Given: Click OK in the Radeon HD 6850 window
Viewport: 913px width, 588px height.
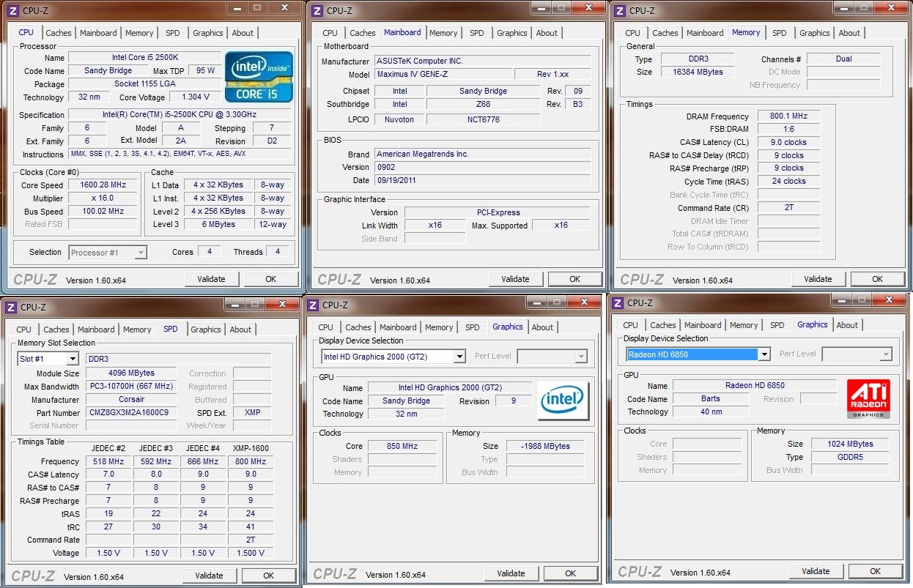Looking at the screenshot, I should [x=876, y=571].
